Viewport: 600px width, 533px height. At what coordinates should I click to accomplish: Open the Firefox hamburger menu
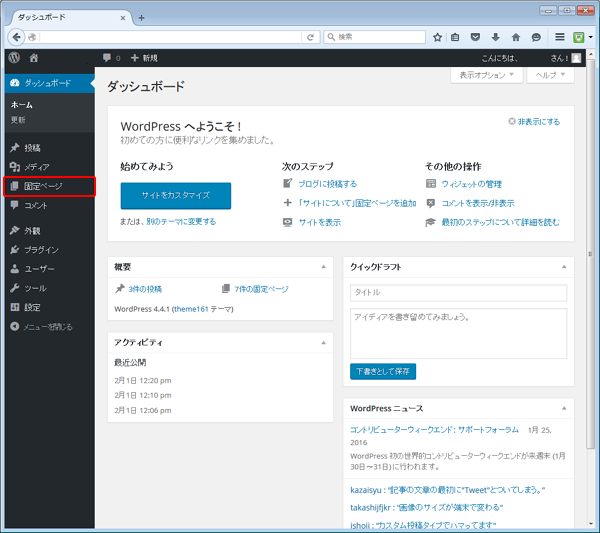pyautogui.click(x=561, y=37)
